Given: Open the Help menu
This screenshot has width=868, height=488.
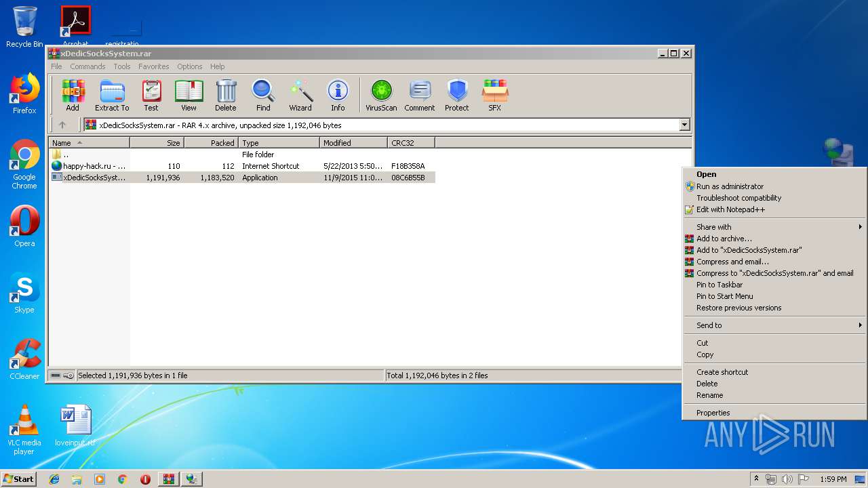Looking at the screenshot, I should (218, 66).
